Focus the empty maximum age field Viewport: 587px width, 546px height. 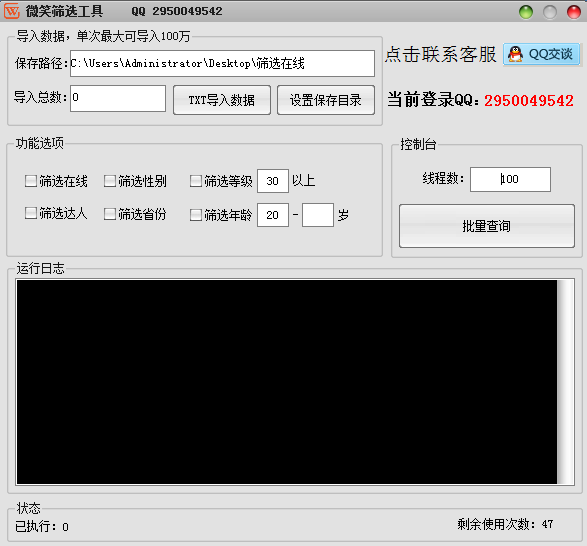(x=318, y=215)
